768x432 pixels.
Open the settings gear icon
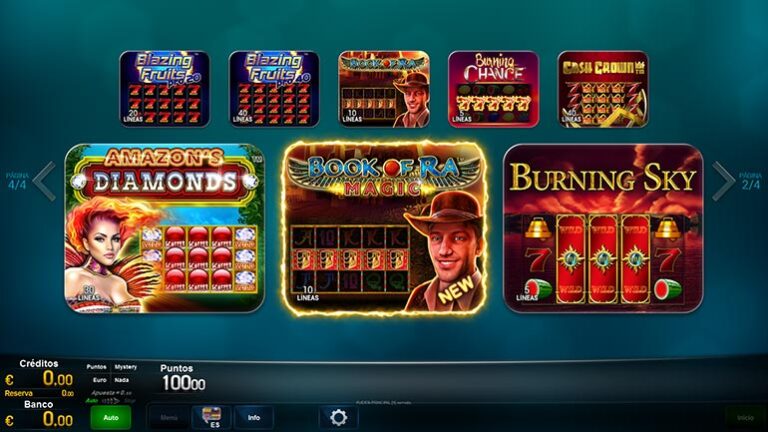[x=338, y=417]
